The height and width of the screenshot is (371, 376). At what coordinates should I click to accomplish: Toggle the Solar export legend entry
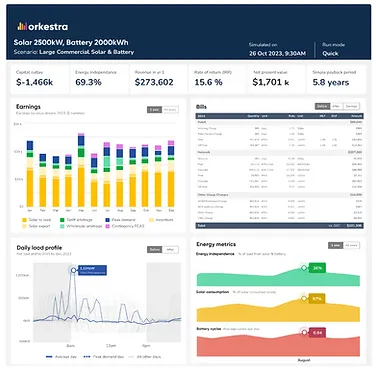36,226
